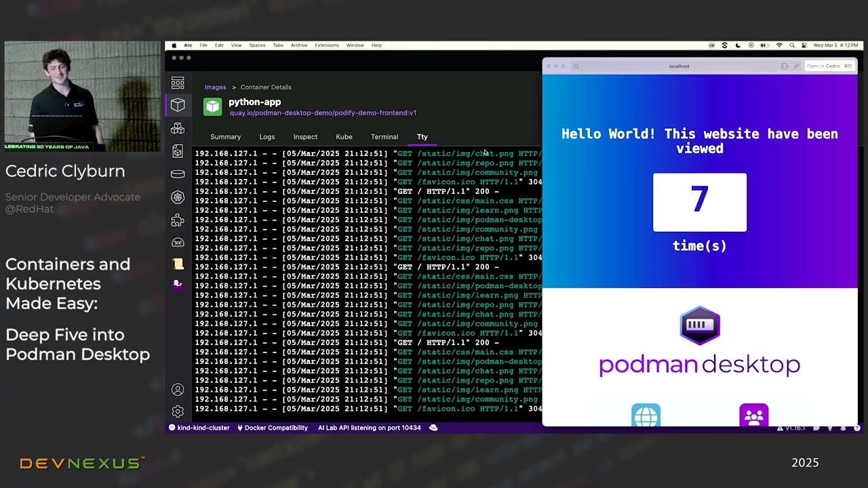Click the Wi-Fi icon in macOS menu bar
868x488 pixels.
pos(779,45)
